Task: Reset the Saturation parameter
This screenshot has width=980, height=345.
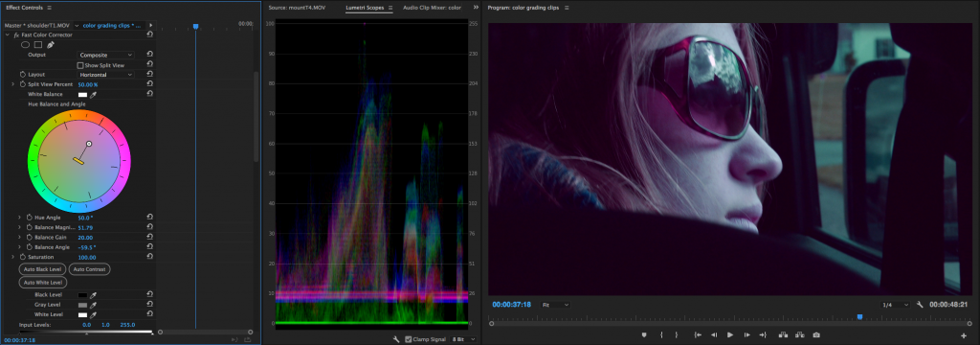Action: (x=150, y=257)
